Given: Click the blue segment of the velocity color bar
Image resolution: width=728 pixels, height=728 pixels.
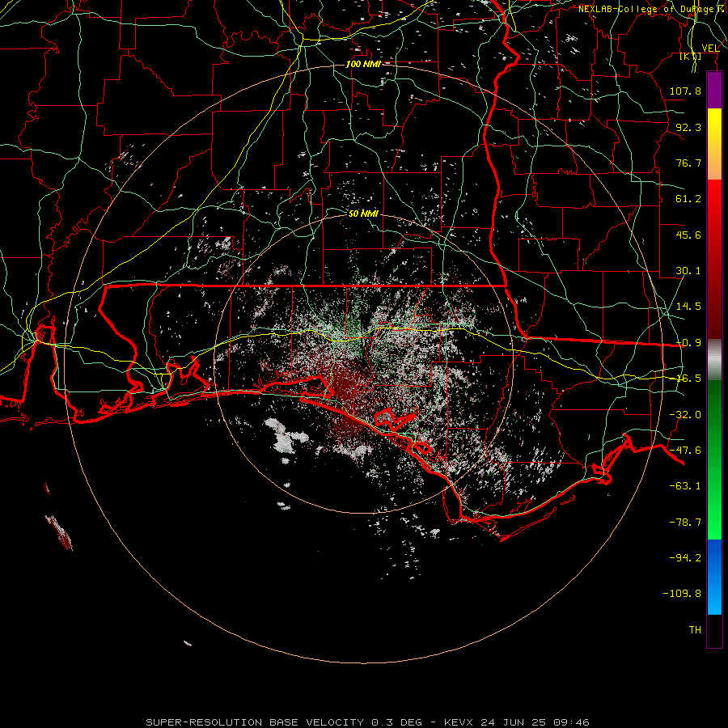Looking at the screenshot, I should click(x=714, y=577).
